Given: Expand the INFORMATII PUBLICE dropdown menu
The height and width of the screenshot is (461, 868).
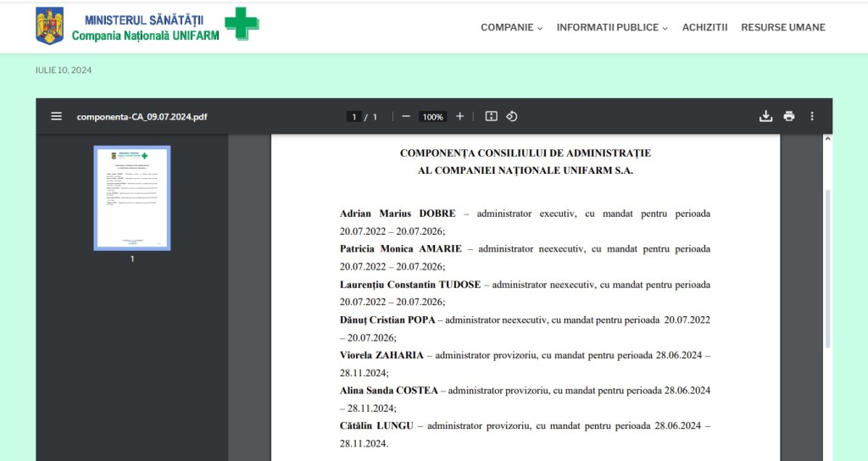Looking at the screenshot, I should [x=612, y=27].
